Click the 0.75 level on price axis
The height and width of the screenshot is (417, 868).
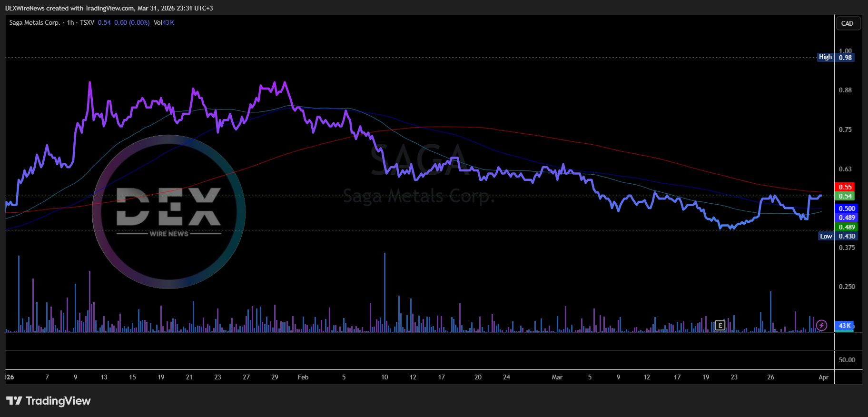click(845, 129)
